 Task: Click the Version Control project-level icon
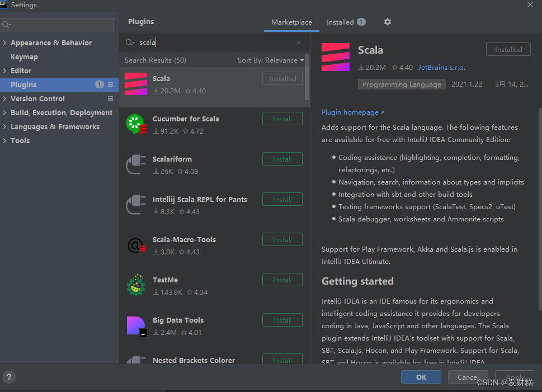tap(111, 98)
